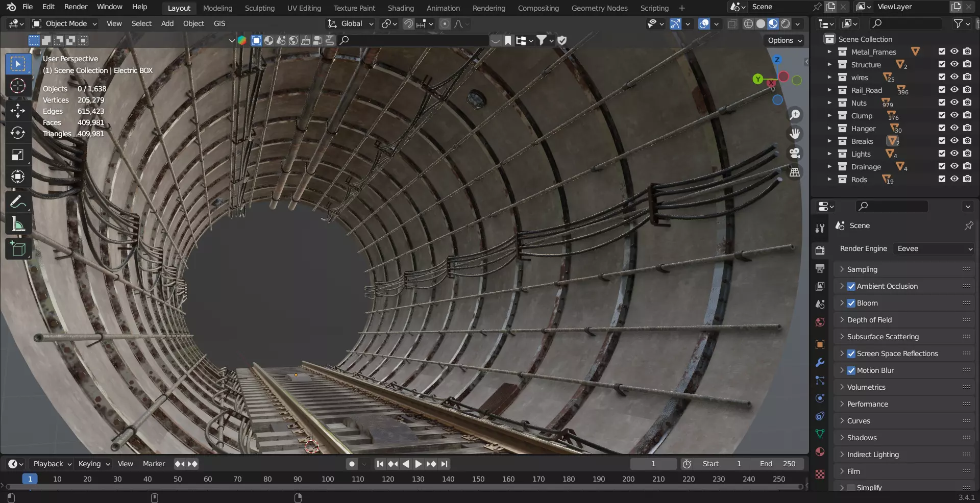Switch to the Shading workspace tab
Viewport: 980px width, 503px height.
coord(401,8)
